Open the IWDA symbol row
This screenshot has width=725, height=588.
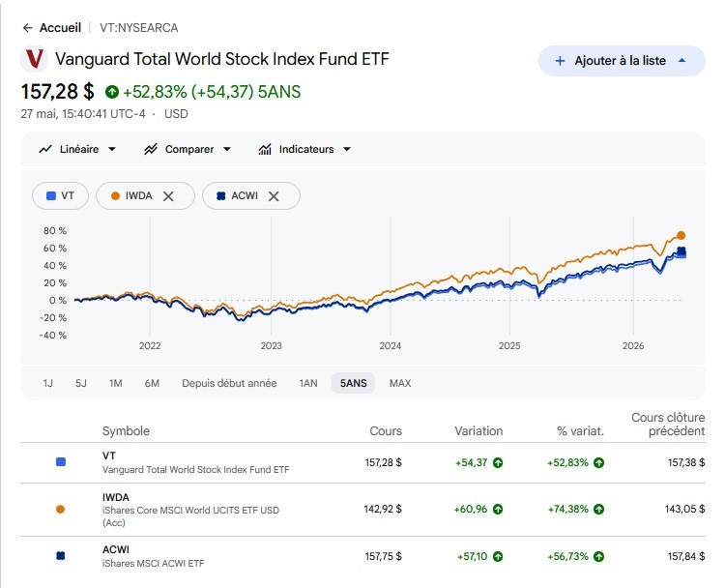click(362, 510)
